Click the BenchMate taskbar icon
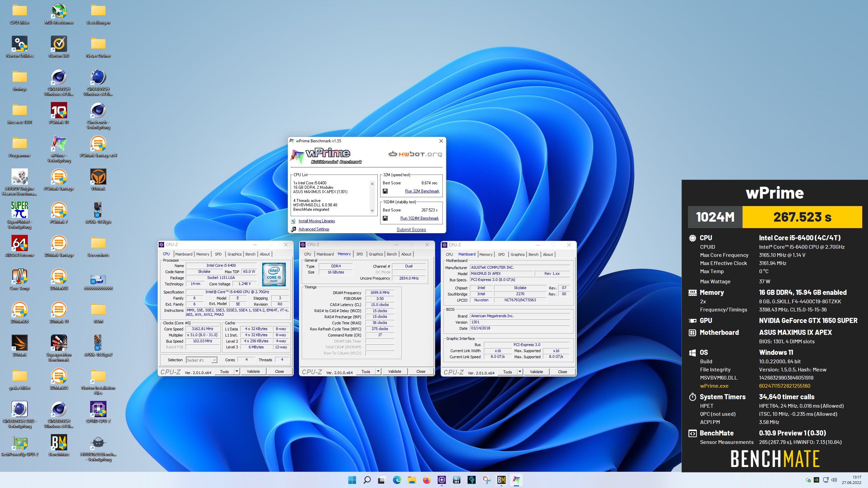This screenshot has height=488, width=868. [501, 480]
